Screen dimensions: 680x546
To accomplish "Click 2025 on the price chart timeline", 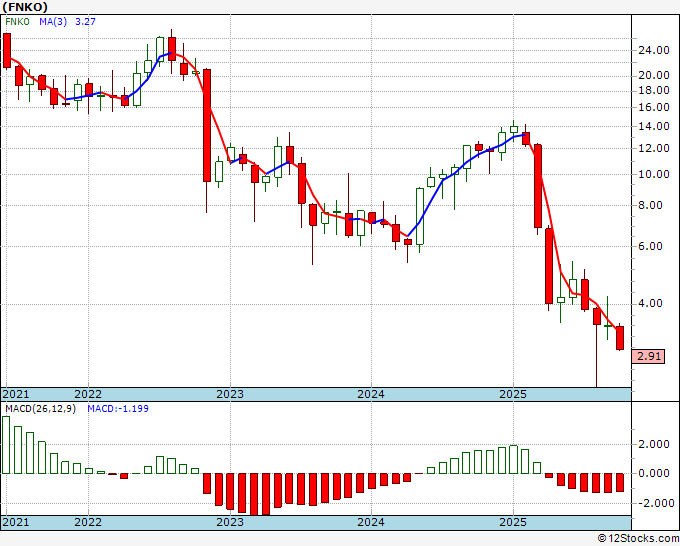I will pos(513,394).
